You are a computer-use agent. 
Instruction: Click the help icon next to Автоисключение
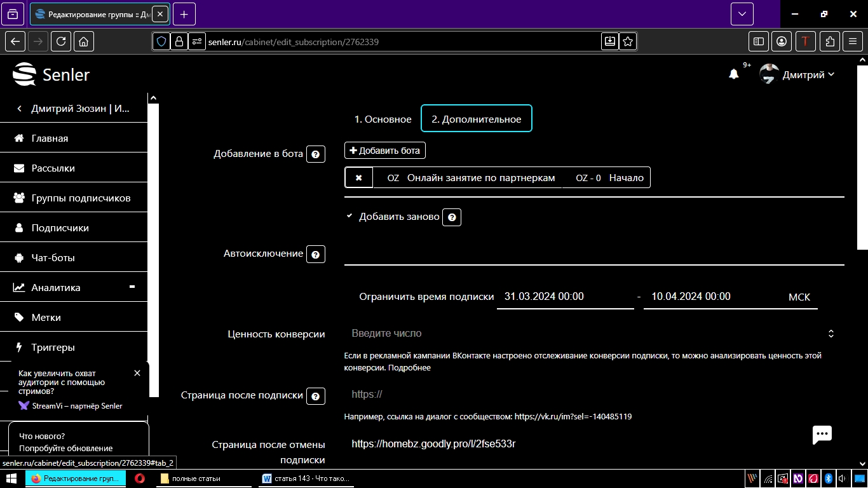[x=316, y=254]
